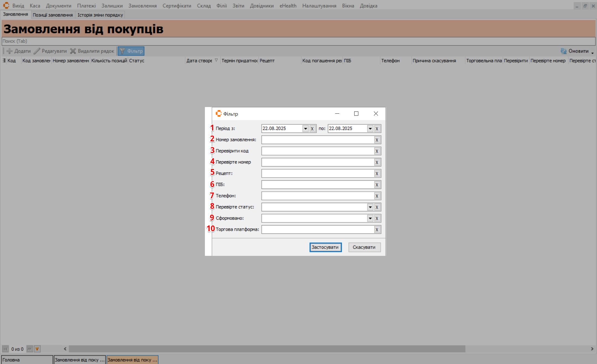Screen dimensions: 597x364
Task: Click the orange filter icon in status bar
Action: (37, 349)
